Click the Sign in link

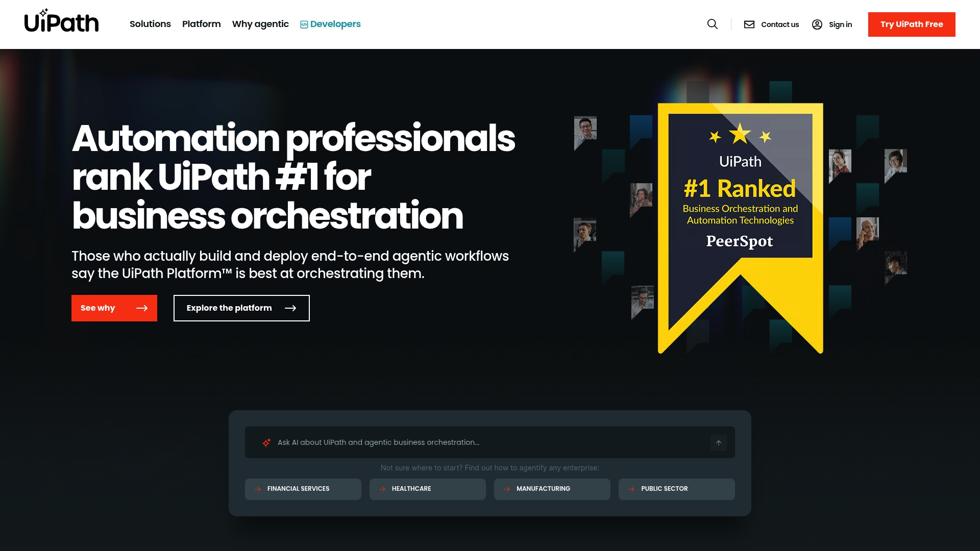coord(840,24)
